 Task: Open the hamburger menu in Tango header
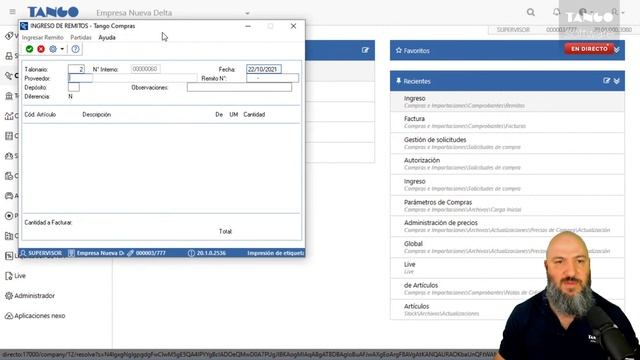coord(13,12)
